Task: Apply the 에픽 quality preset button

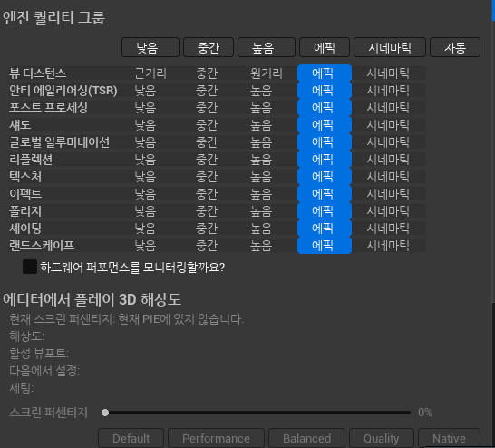Action: pos(325,47)
